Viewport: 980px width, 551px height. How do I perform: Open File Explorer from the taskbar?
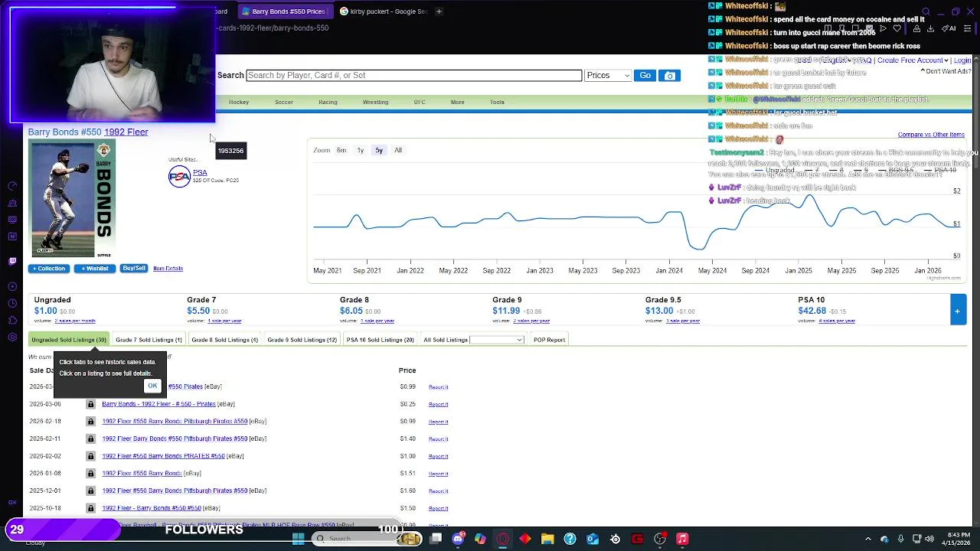(x=547, y=539)
